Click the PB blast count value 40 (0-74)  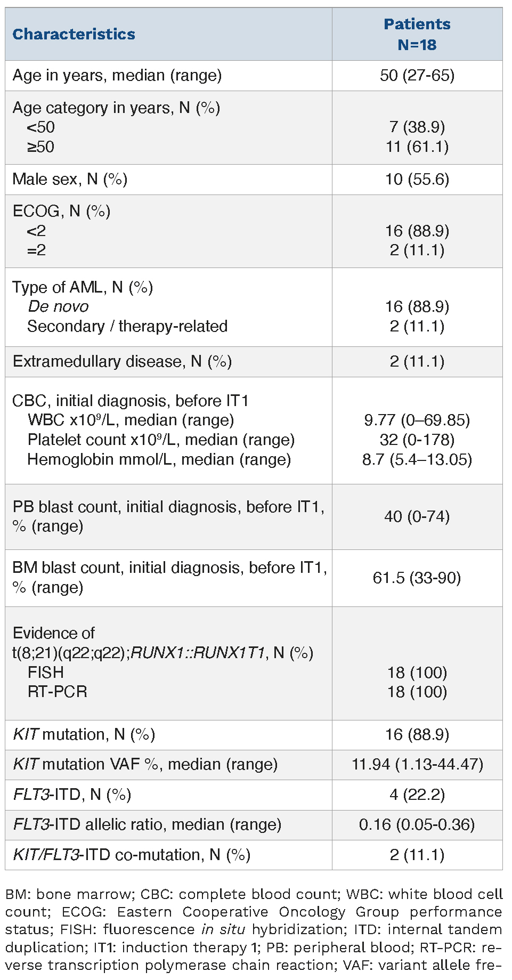[x=417, y=516]
